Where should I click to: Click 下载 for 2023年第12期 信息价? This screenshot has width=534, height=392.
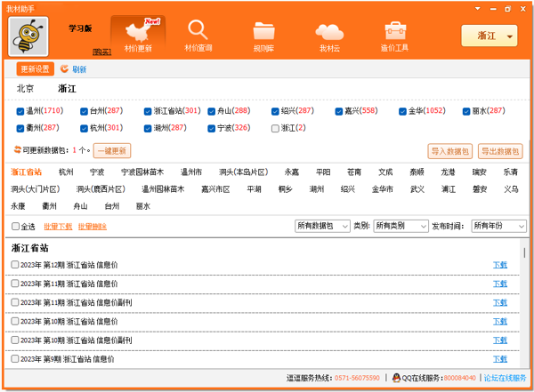click(x=500, y=265)
